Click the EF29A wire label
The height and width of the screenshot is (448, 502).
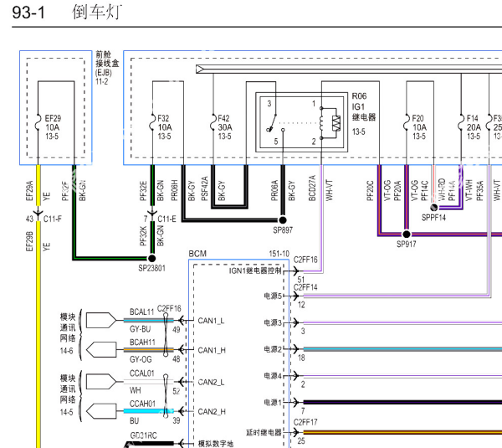[x=29, y=191]
